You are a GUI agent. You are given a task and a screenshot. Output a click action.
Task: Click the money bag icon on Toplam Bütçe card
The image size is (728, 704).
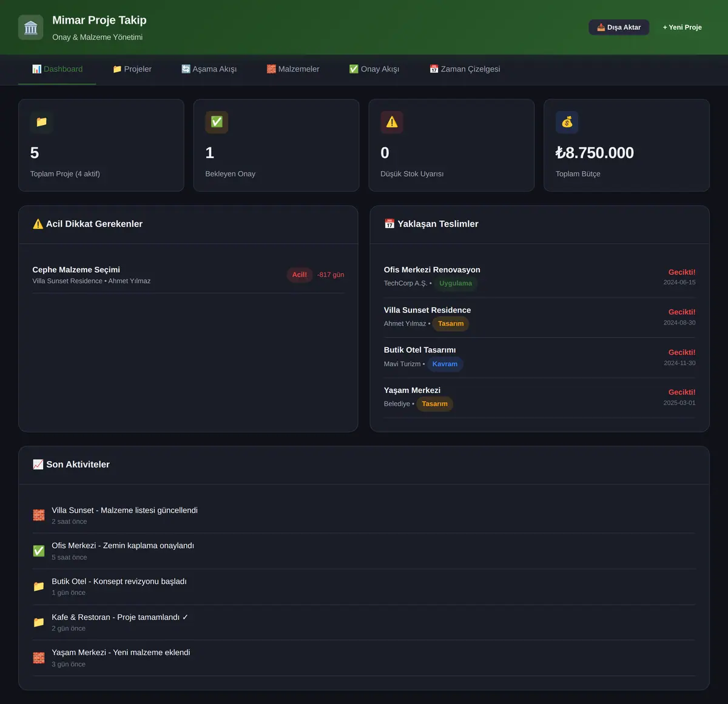(x=567, y=122)
